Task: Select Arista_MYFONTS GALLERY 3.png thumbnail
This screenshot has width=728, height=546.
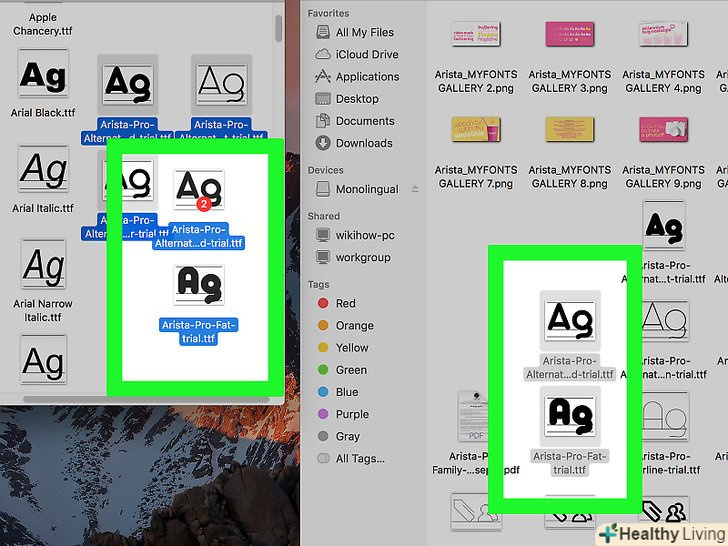Action: click(570, 58)
